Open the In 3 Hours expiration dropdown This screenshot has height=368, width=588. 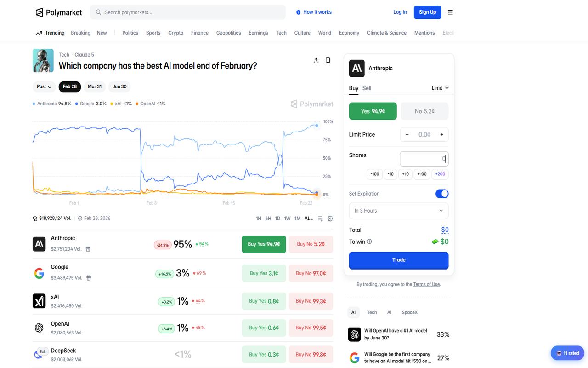[x=398, y=211]
